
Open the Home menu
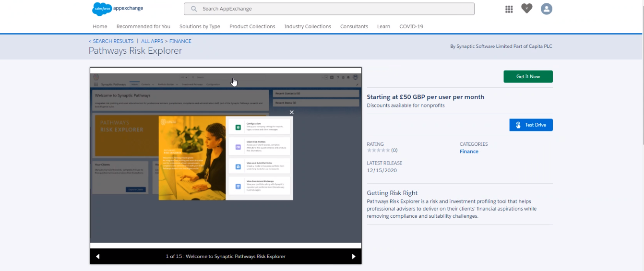100,26
